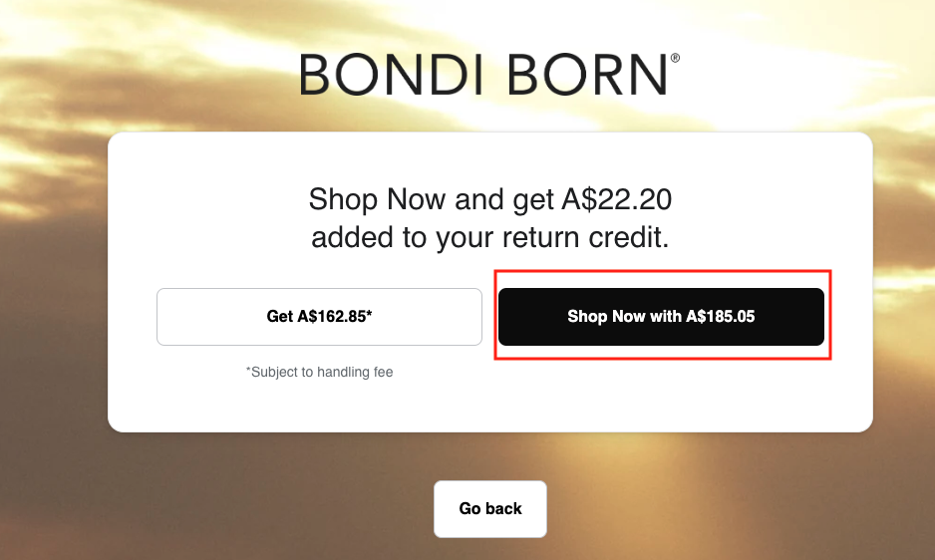Select the refund option of A$162.85
935x560 pixels.
coord(319,317)
